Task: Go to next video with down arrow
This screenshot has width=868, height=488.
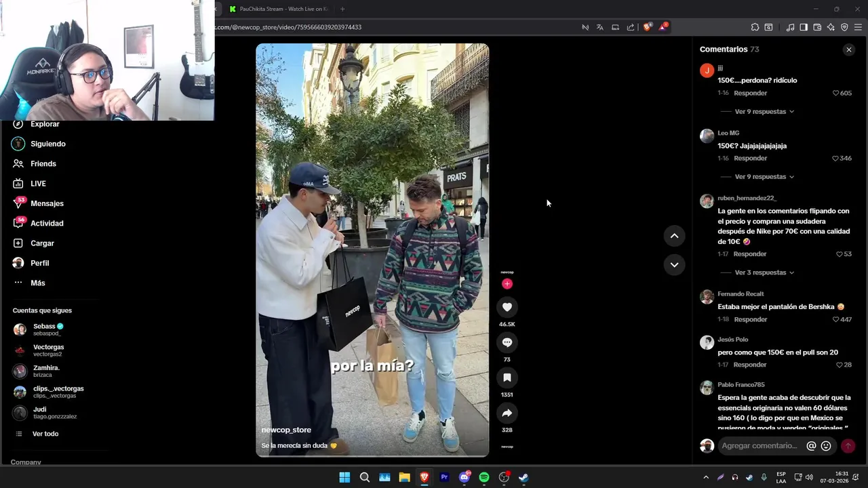Action: pyautogui.click(x=674, y=265)
